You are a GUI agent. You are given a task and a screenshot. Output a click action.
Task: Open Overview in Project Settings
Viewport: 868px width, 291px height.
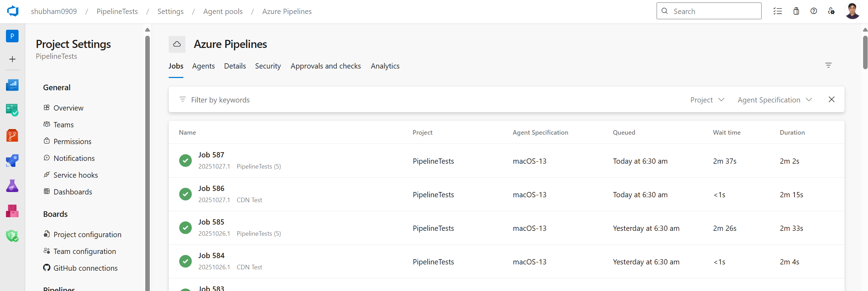68,108
